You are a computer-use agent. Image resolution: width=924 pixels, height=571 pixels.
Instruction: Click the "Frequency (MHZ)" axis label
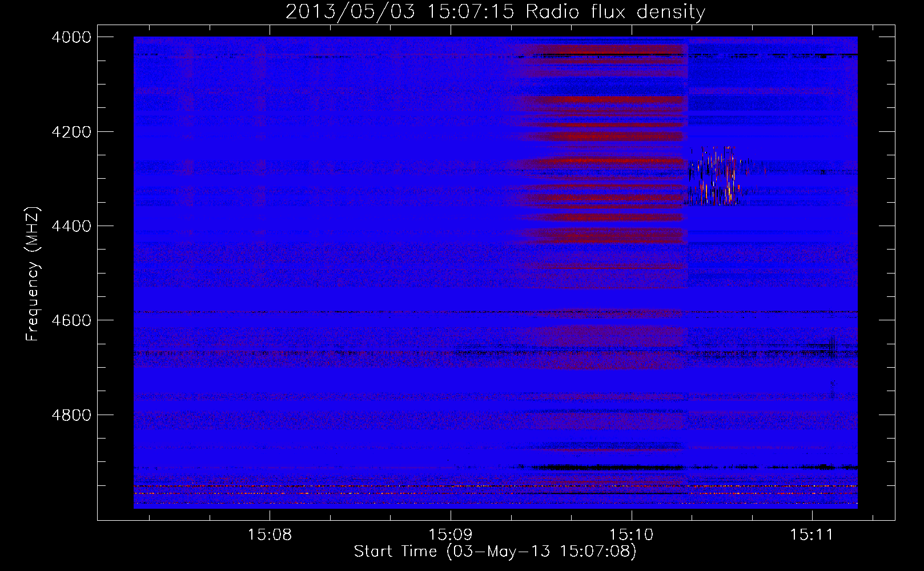tap(33, 274)
